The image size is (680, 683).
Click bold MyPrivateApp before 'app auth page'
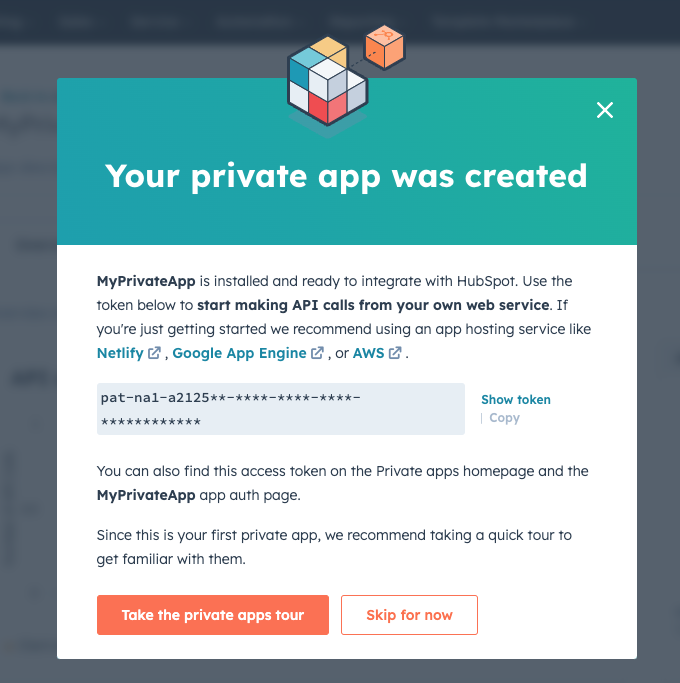[142, 494]
